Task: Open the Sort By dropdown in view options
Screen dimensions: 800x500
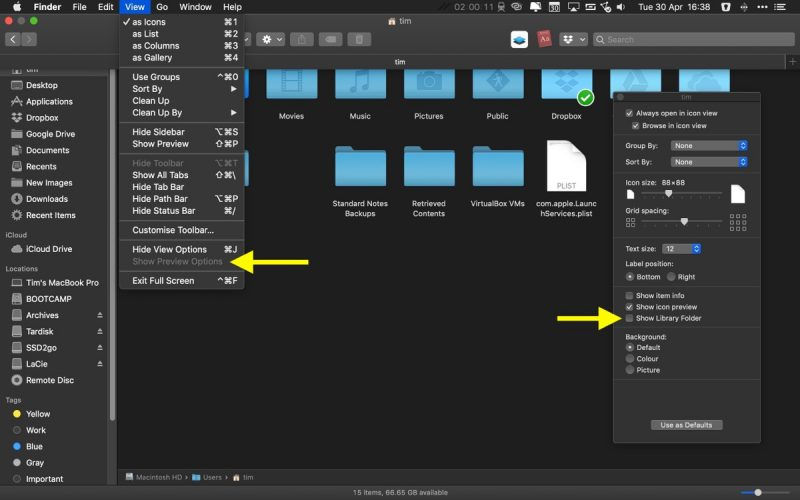Action: pos(709,162)
